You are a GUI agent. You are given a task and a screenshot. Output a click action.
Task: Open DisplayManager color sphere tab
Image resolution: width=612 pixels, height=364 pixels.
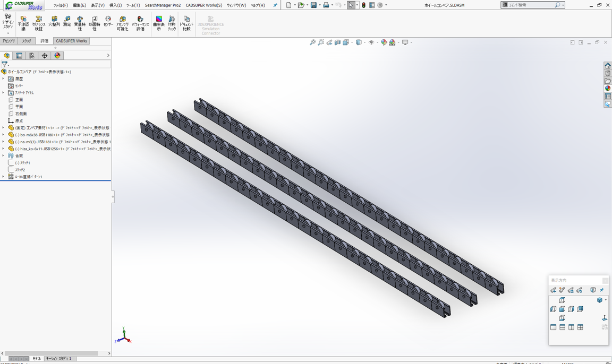[57, 56]
